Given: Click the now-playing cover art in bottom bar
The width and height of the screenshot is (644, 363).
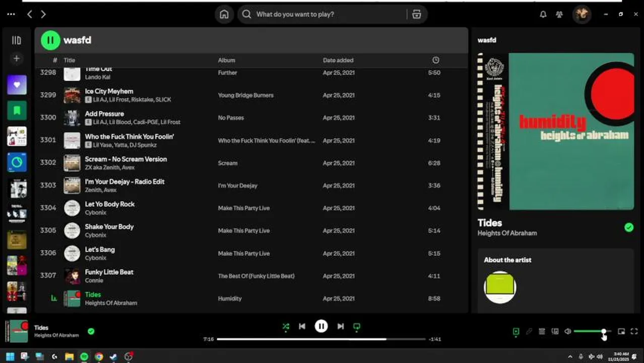Looking at the screenshot, I should (x=17, y=331).
